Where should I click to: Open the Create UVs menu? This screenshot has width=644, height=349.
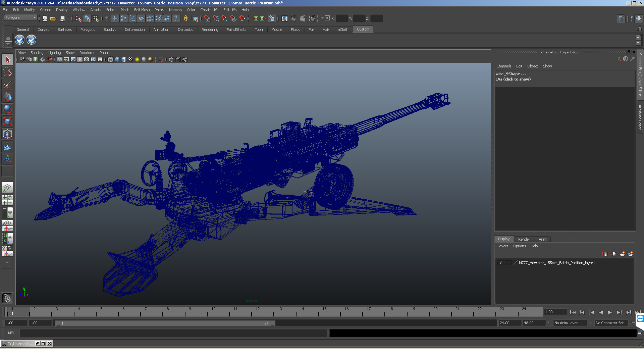pyautogui.click(x=209, y=10)
